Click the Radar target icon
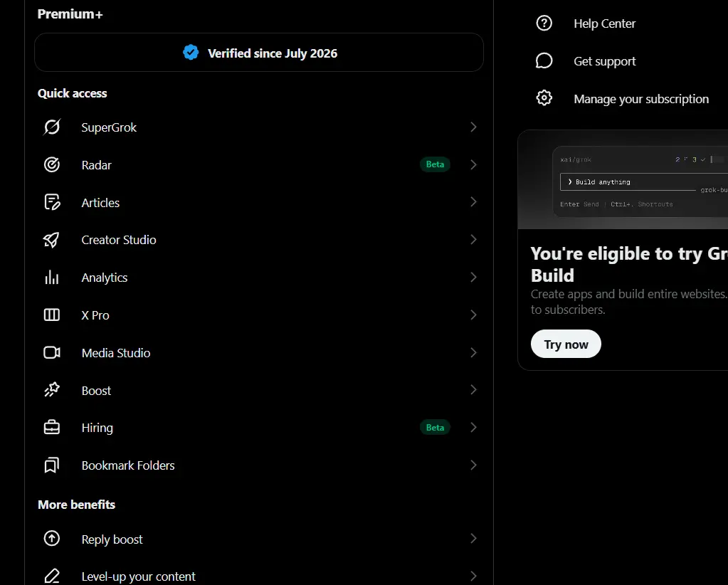 click(x=51, y=164)
